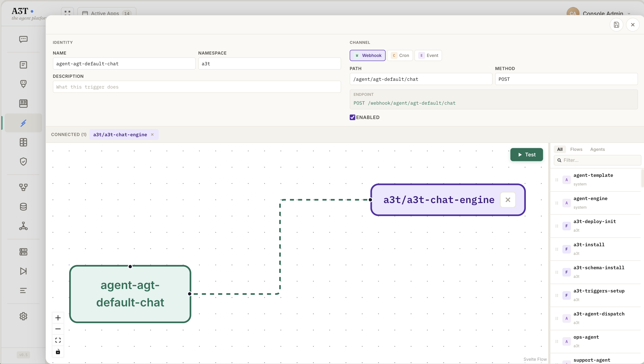Screen dimensions: 644x364
Task: Zoom out the flow canvas
Action: pyautogui.click(x=58, y=329)
